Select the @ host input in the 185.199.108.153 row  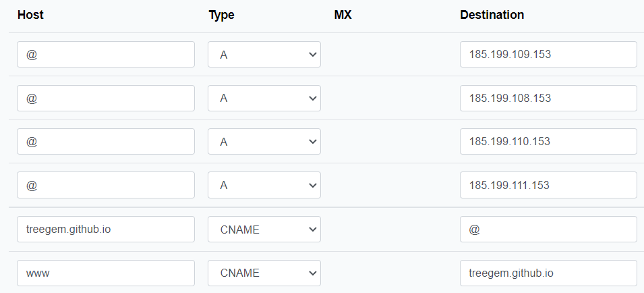105,98
